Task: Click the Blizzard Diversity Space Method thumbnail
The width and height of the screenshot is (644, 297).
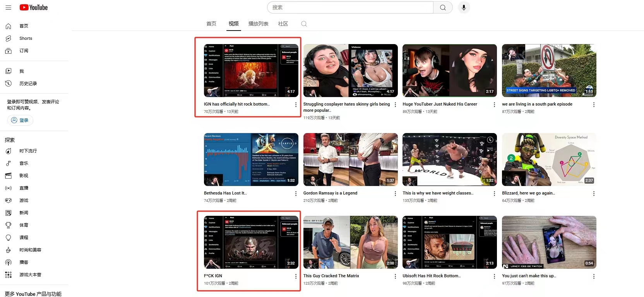Action: click(549, 159)
